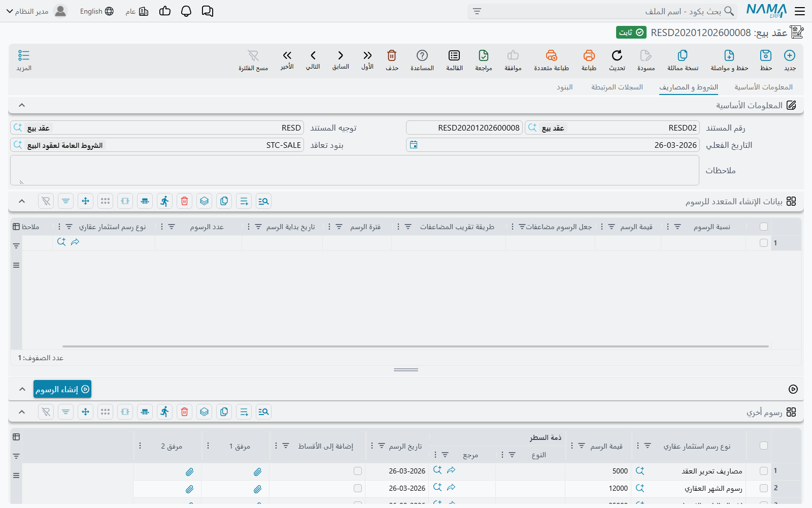Open the main hamburger menu beside NAMA logo
Screen dimensions: 812x508
(800, 11)
